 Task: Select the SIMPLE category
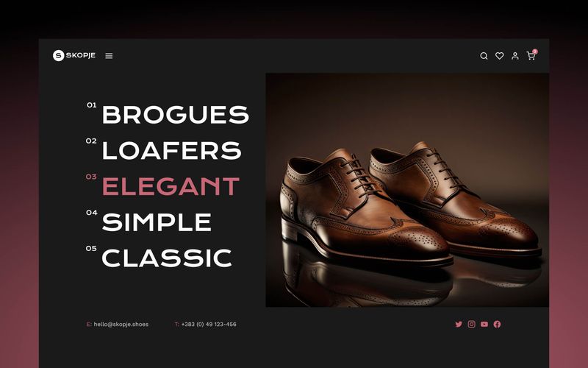(157, 222)
